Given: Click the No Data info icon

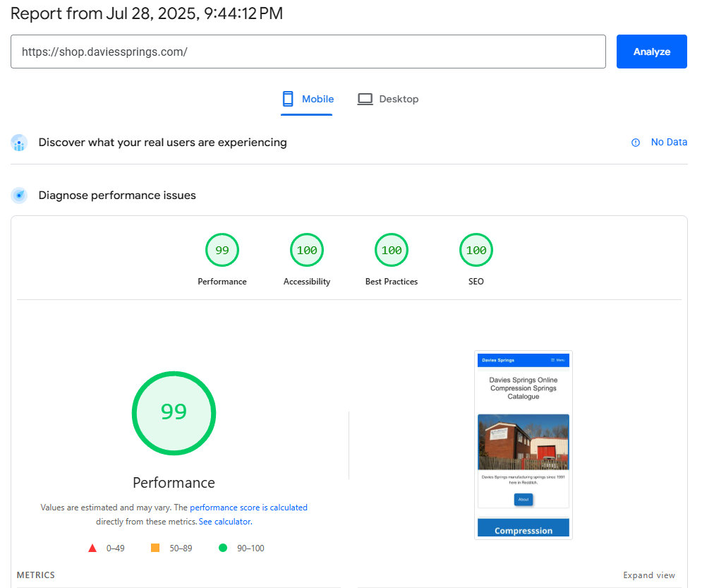Looking at the screenshot, I should (635, 143).
